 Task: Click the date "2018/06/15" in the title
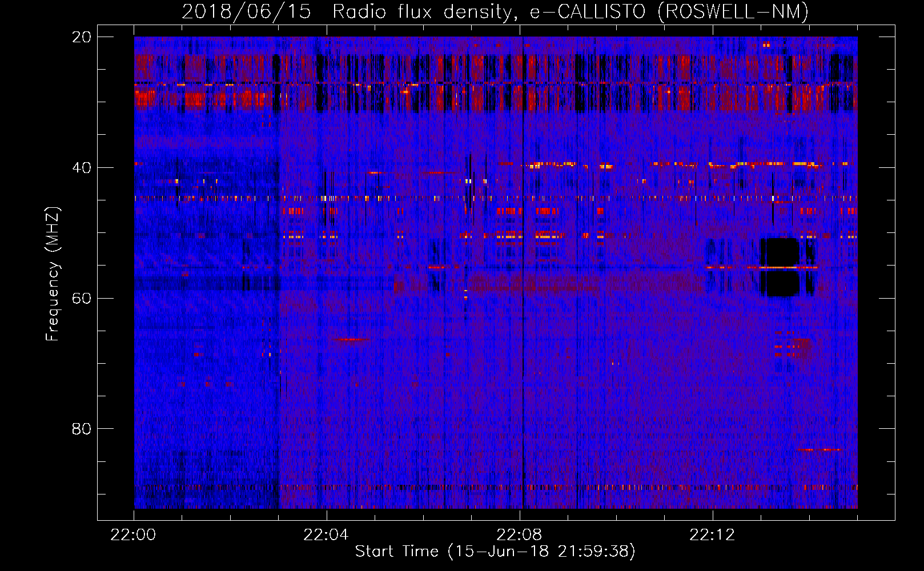pos(246,12)
